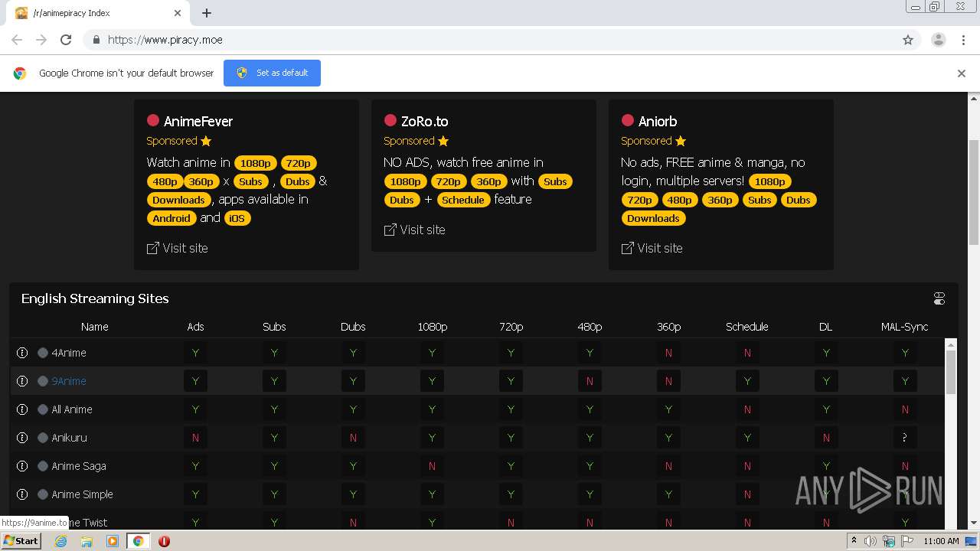Click the iOS tag in AnimeFever card
This screenshot has width=980, height=551.
[237, 218]
